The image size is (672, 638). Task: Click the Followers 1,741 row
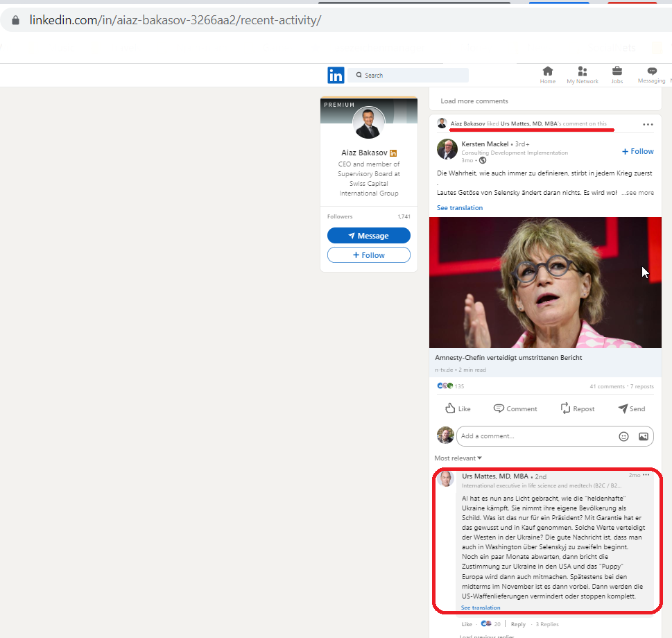click(368, 216)
